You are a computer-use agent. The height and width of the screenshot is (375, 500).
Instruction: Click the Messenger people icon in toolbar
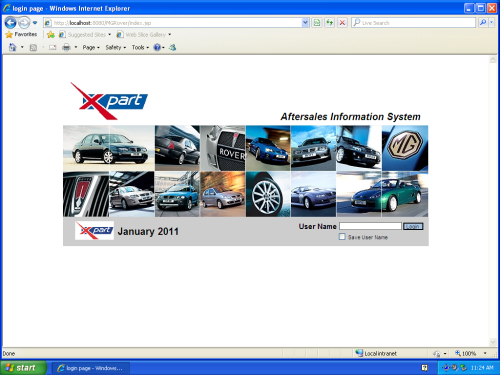(172, 48)
